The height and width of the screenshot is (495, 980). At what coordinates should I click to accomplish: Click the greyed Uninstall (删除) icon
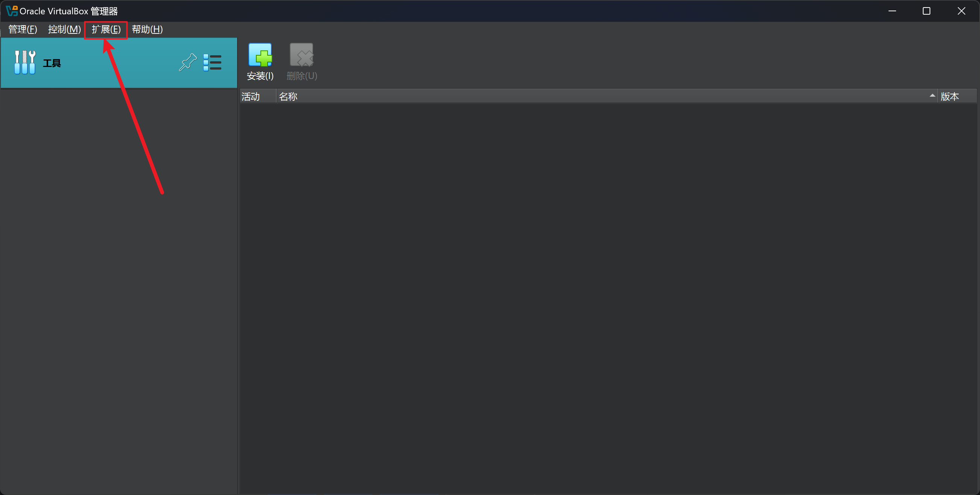pos(301,55)
